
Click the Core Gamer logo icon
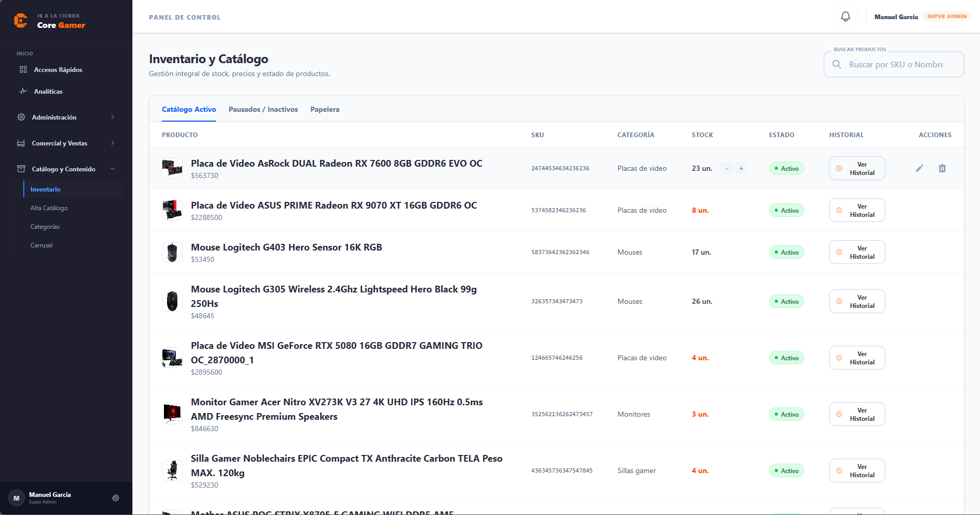pyautogui.click(x=21, y=21)
